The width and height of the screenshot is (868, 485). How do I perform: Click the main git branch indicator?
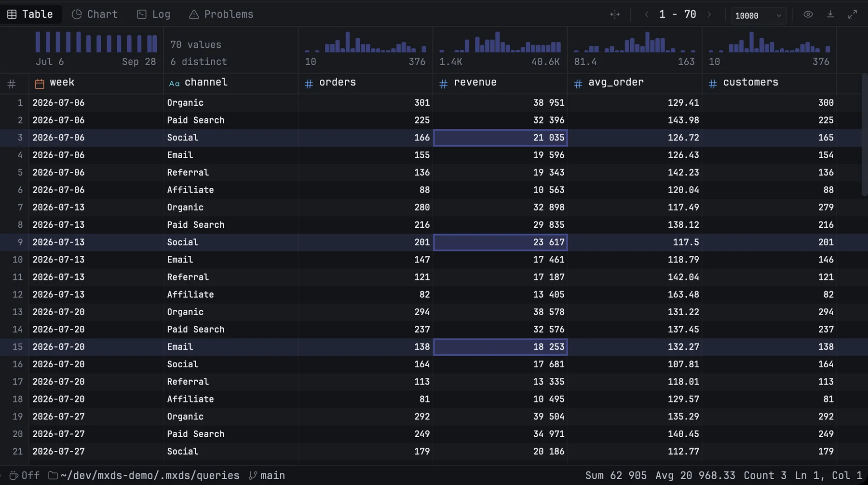(x=267, y=476)
